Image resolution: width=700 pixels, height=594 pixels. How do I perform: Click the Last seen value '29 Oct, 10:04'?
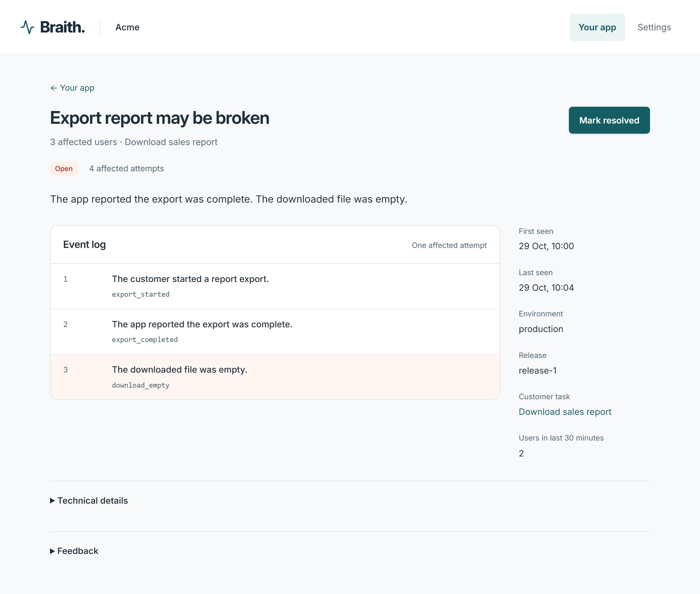point(546,288)
